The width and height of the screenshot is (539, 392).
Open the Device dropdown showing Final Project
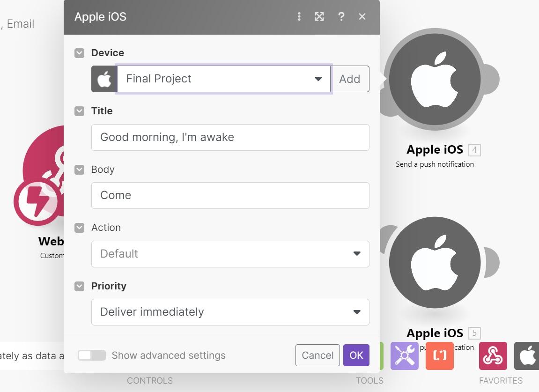[224, 79]
